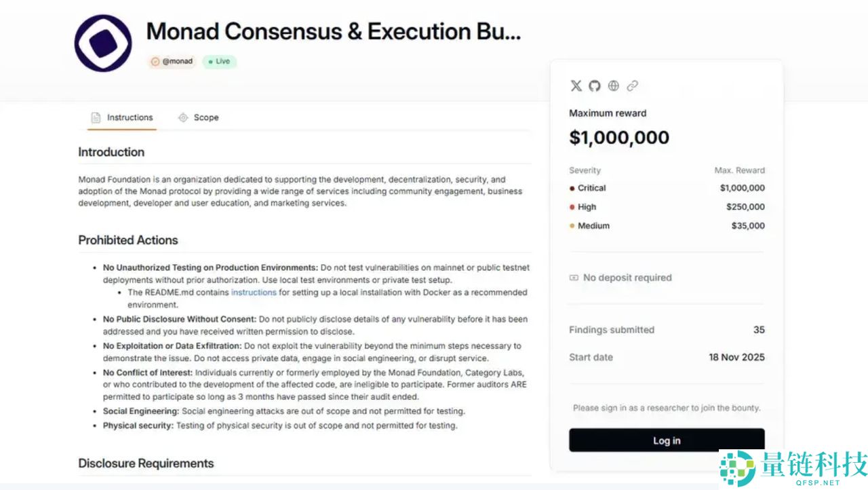The height and width of the screenshot is (490, 868).
Task: Copy link via chain icon
Action: (632, 86)
